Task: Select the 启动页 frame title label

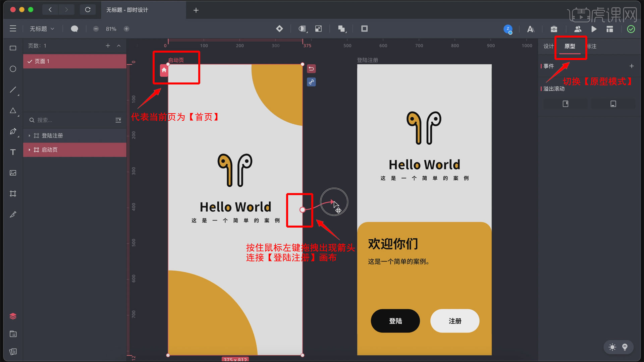Action: [x=176, y=60]
